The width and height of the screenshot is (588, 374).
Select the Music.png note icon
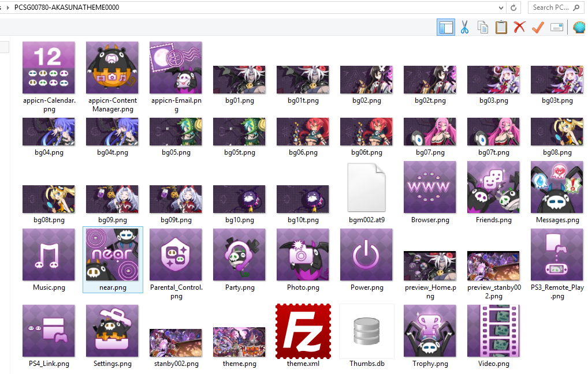[49, 255]
